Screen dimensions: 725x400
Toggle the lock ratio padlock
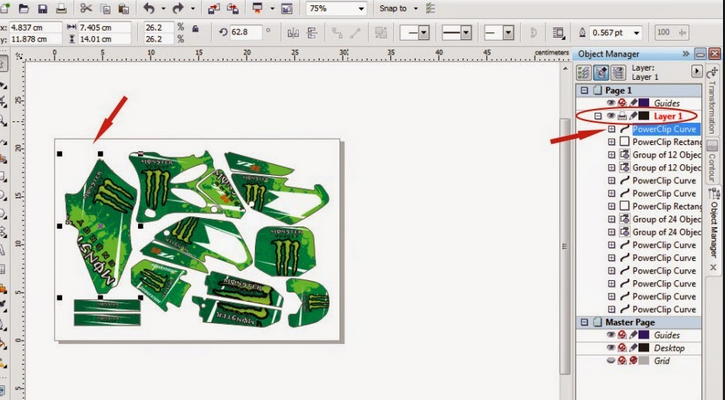pos(195,29)
